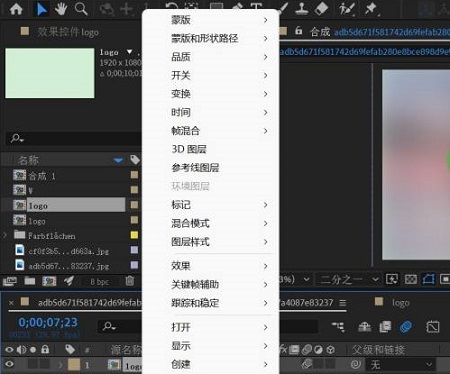Select the Selection arrow tool
This screenshot has width=450, height=374.
coord(41,9)
